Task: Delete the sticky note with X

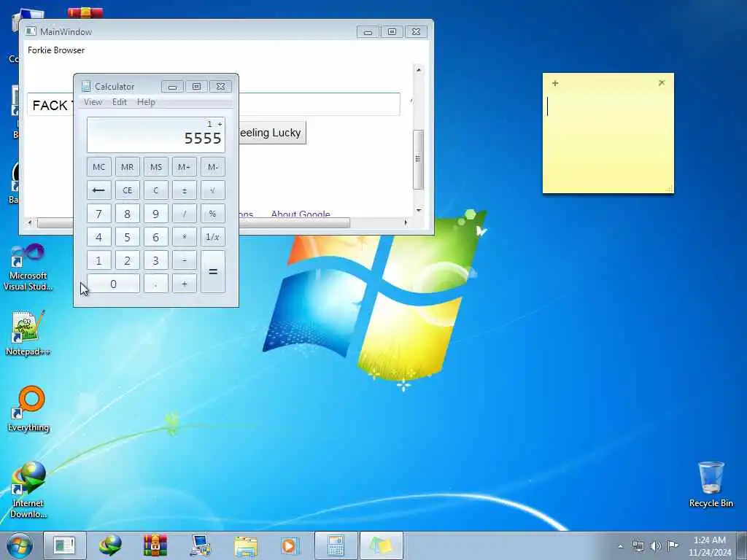Action: pos(662,82)
